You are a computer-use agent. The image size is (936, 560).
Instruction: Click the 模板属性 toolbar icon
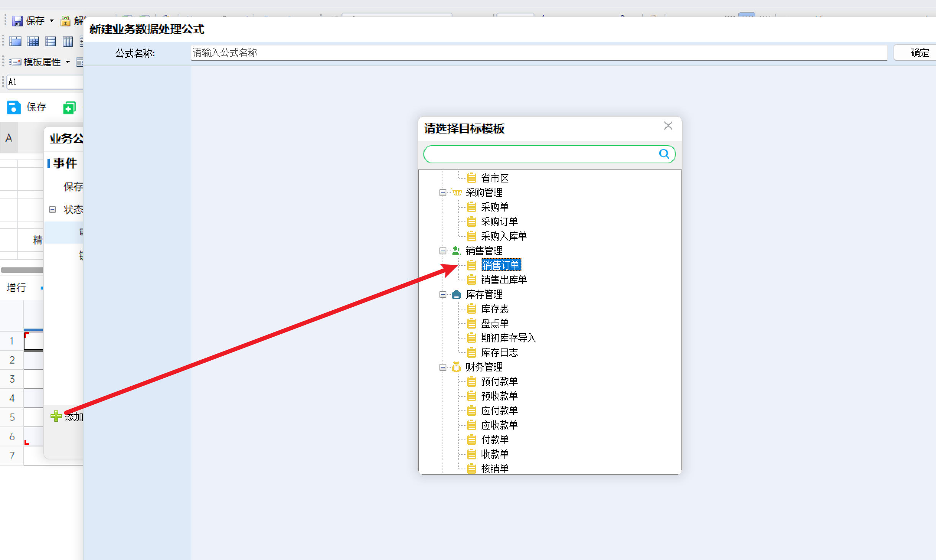[x=15, y=62]
